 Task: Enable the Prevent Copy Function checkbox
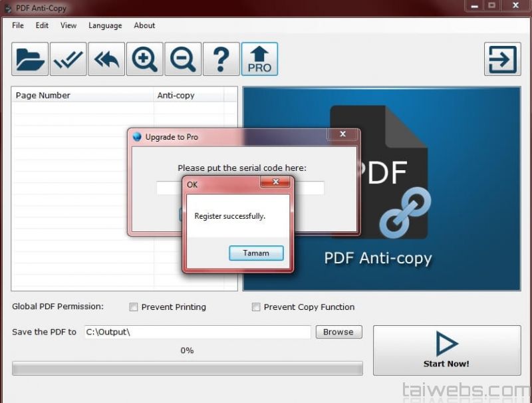(x=256, y=307)
